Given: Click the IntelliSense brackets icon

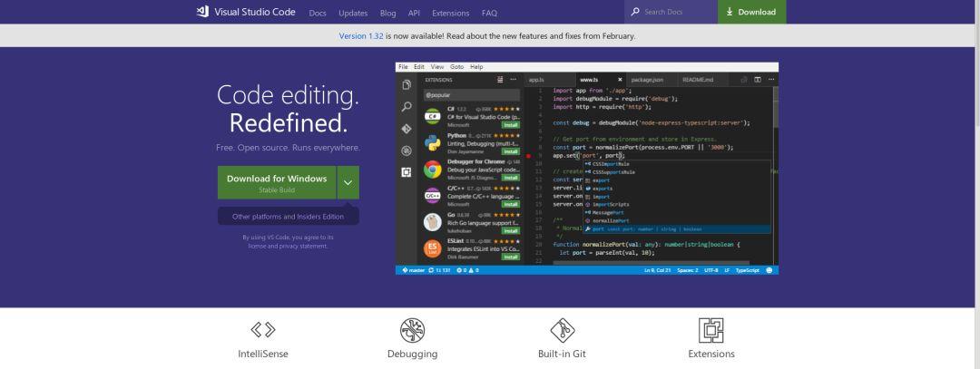Looking at the screenshot, I should (263, 329).
